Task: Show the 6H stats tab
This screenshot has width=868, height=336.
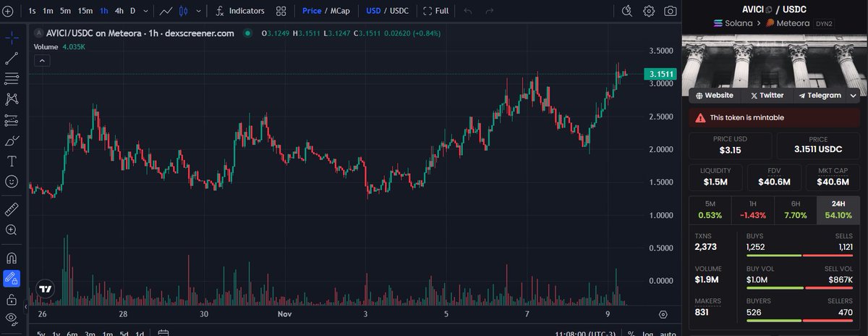Action: 795,209
